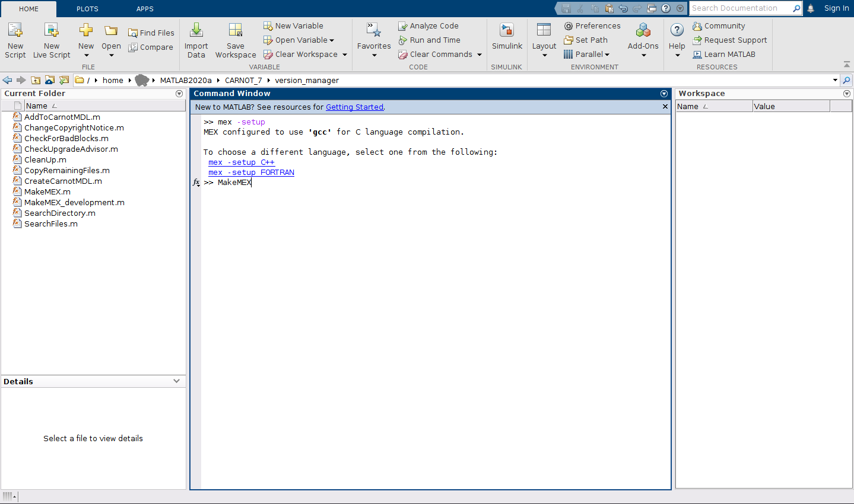Switch to the APPS tab
Image resolution: width=854 pixels, height=504 pixels.
(x=145, y=9)
